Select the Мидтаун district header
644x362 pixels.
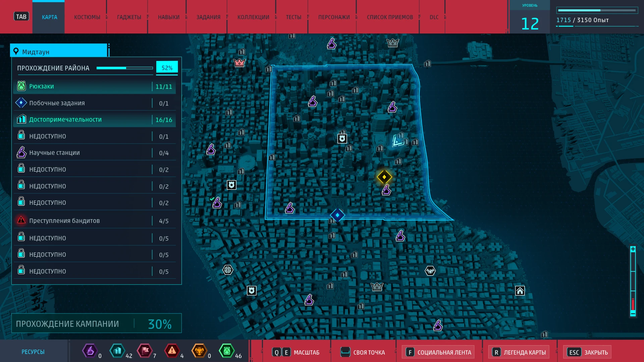click(x=59, y=52)
